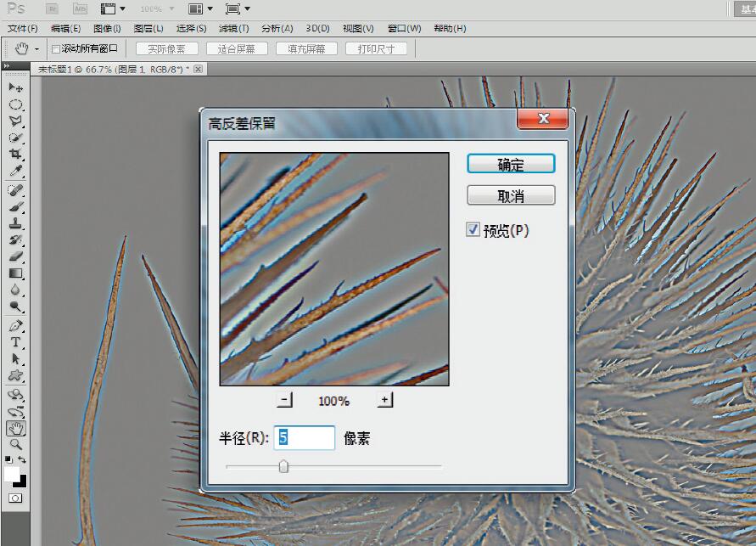Select the Move tool in toolbox
This screenshot has width=756, height=546.
(x=15, y=87)
